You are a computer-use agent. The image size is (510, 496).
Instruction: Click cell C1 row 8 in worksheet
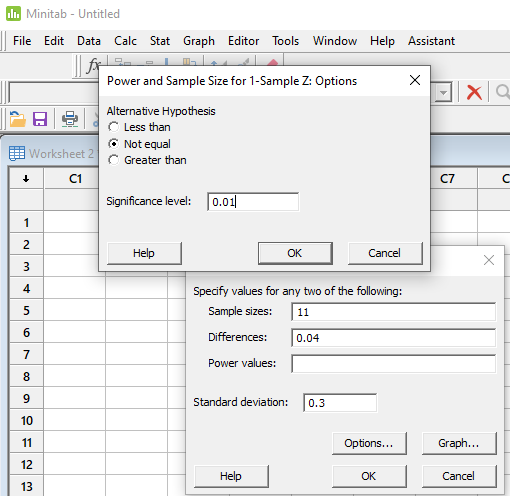75,376
